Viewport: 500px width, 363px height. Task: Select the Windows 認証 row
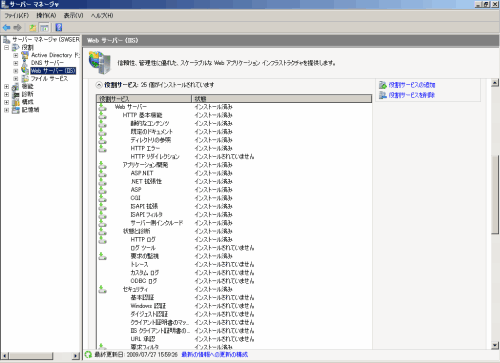coord(234,306)
